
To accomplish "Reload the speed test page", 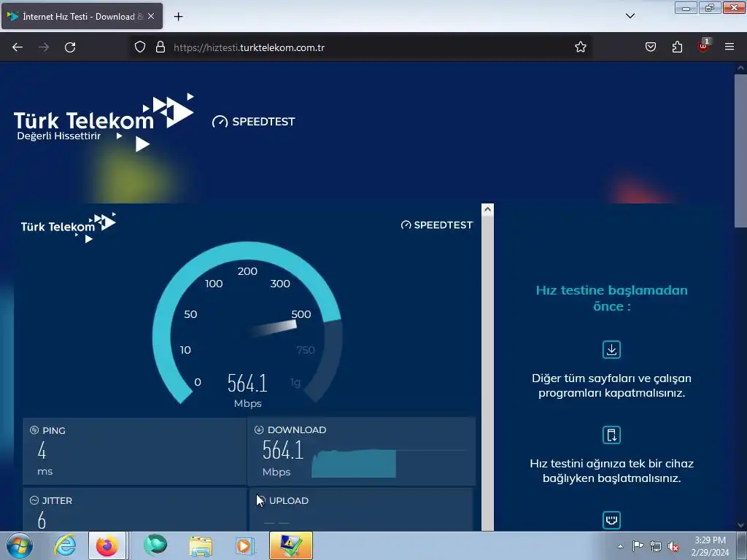I will tap(70, 47).
